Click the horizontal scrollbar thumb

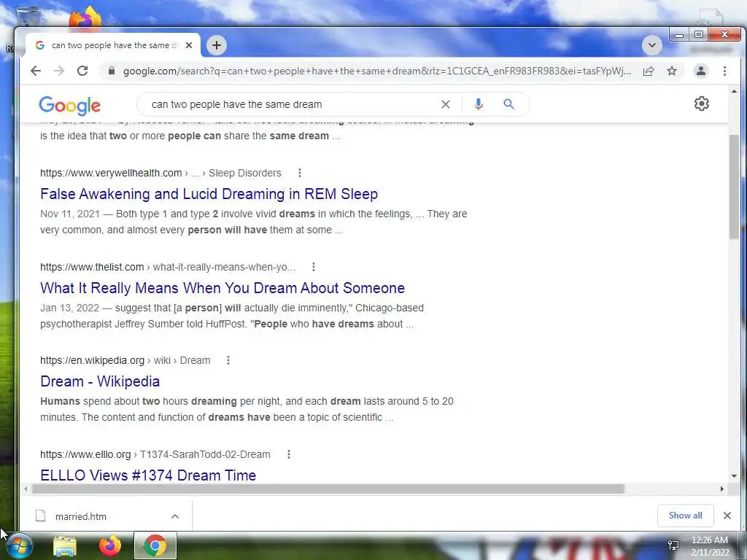point(328,489)
